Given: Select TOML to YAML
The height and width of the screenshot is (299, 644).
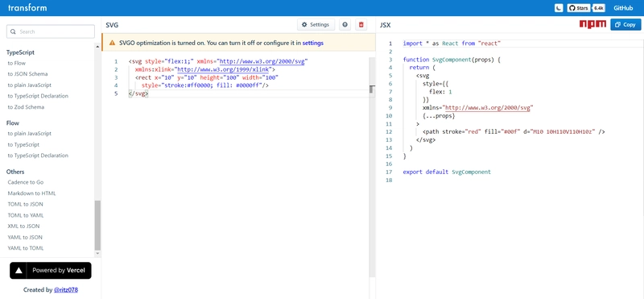Looking at the screenshot, I should pyautogui.click(x=26, y=215).
